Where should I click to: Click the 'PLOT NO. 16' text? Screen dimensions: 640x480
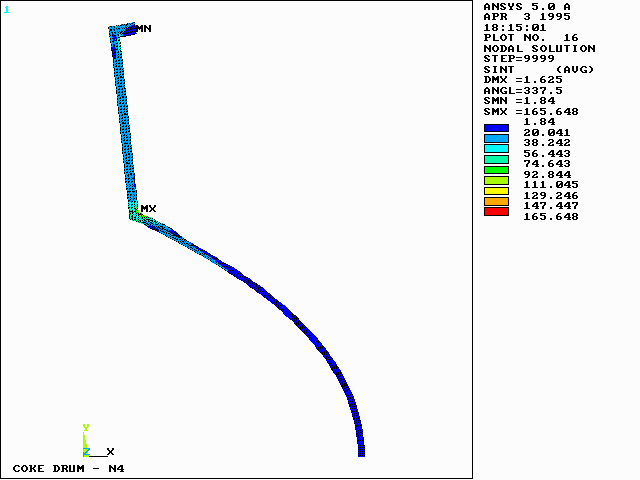(531, 38)
